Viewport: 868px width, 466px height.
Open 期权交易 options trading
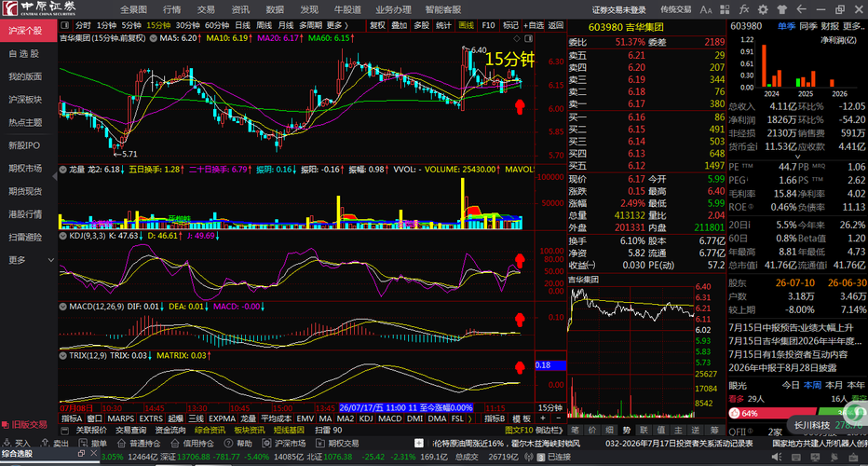(337, 444)
